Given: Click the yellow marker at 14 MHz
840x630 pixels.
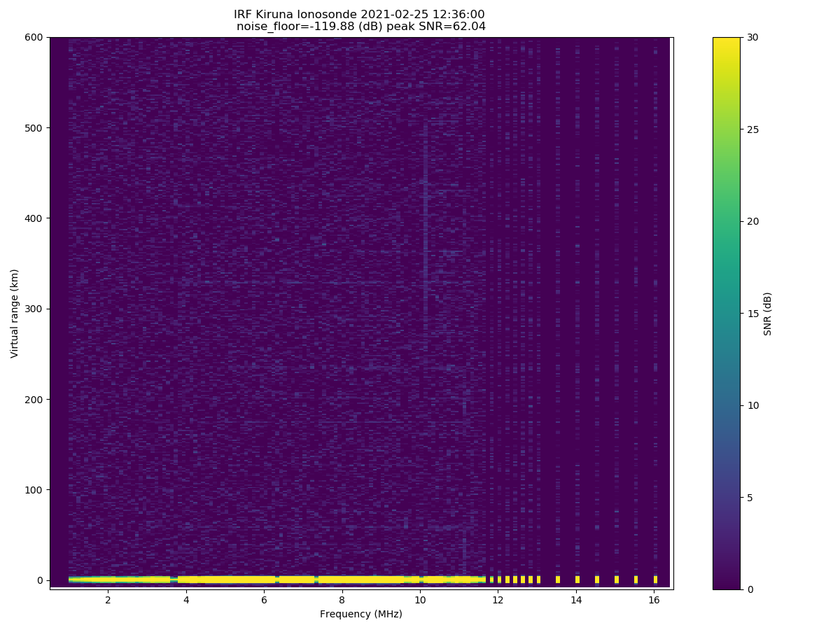Looking at the screenshot, I should click(577, 580).
